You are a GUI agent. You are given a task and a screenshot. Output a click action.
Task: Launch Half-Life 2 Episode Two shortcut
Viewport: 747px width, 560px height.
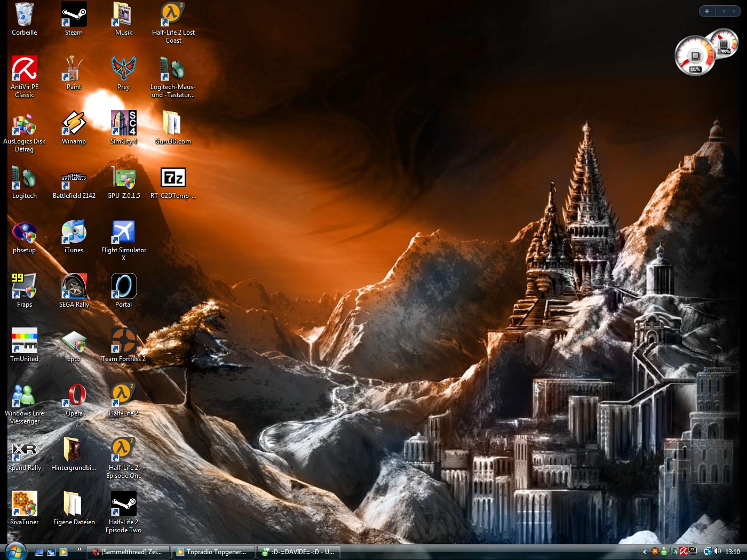point(123,513)
